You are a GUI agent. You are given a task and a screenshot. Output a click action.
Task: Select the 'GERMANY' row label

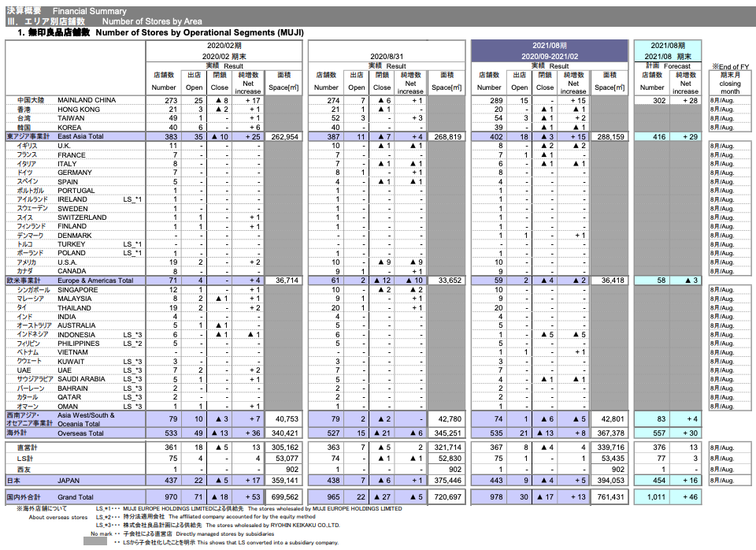click(75, 173)
